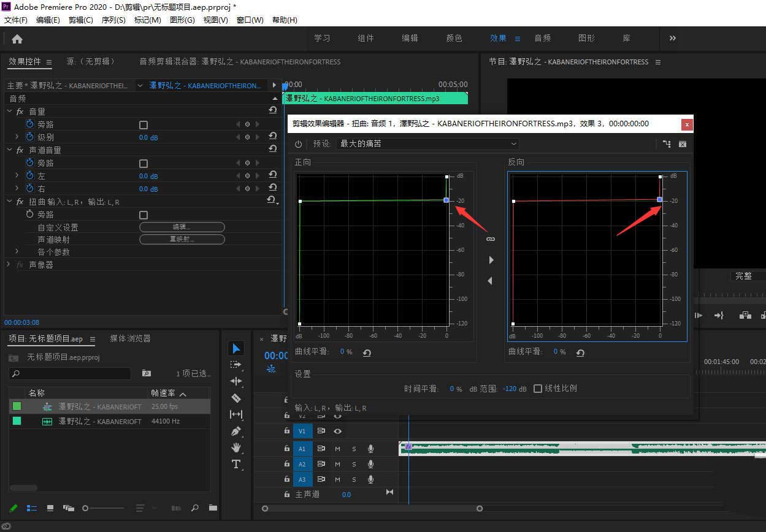Image resolution: width=766 pixels, height=532 pixels.
Task: Click the 重映射... button for 声道映射
Action: point(182,240)
